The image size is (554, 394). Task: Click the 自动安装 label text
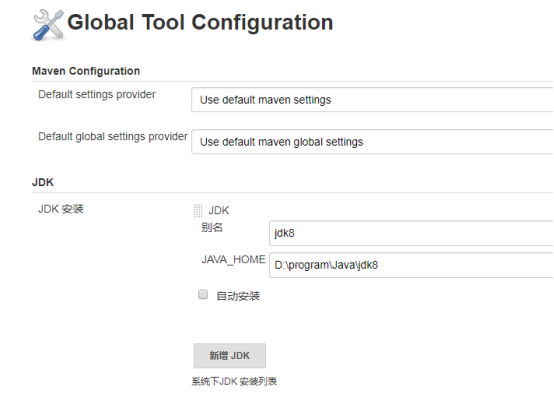click(238, 296)
